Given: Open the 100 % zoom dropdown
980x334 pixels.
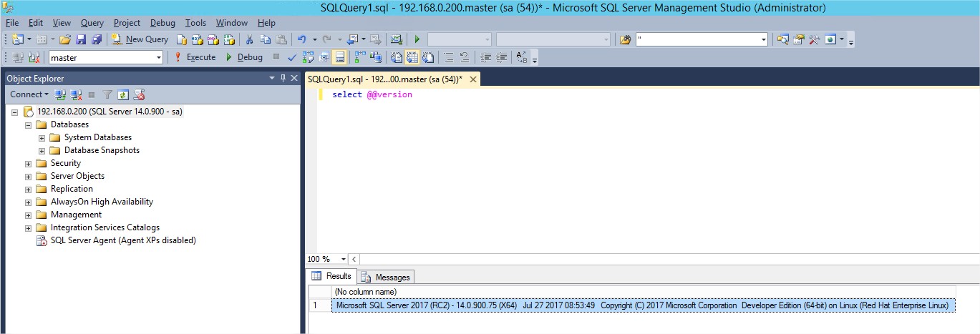Looking at the screenshot, I should [x=344, y=259].
